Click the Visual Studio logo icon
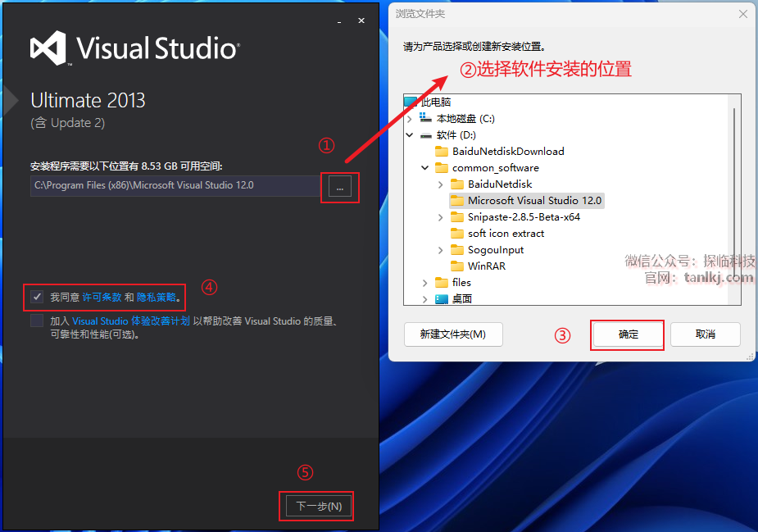The width and height of the screenshot is (758, 532). coord(48,48)
